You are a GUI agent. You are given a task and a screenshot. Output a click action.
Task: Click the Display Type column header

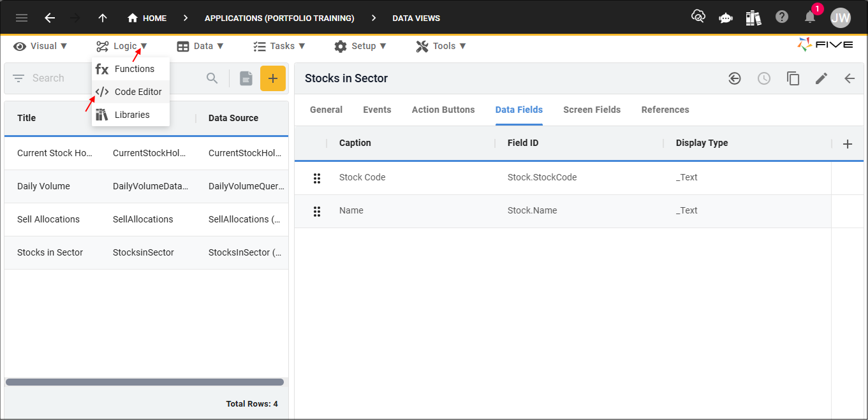point(702,143)
